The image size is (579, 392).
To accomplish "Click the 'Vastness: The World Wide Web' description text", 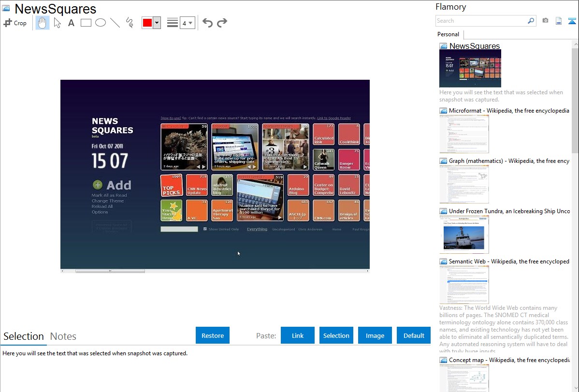I will click(504, 329).
